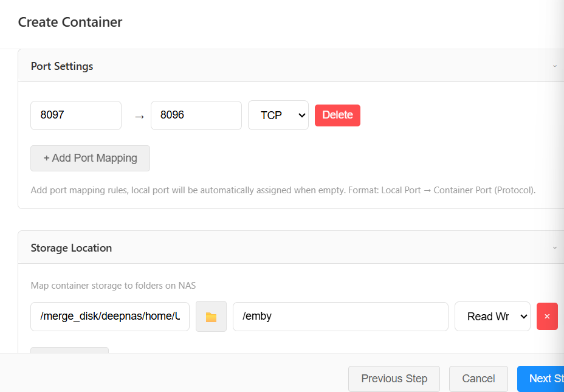Click the Create Container dialog title
The width and height of the screenshot is (564, 392).
pos(70,22)
